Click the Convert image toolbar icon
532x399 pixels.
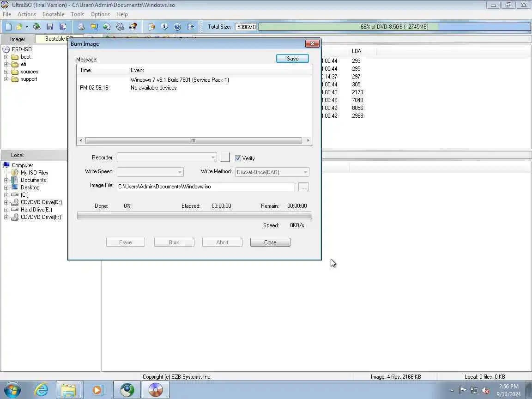pyautogui.click(x=107, y=27)
